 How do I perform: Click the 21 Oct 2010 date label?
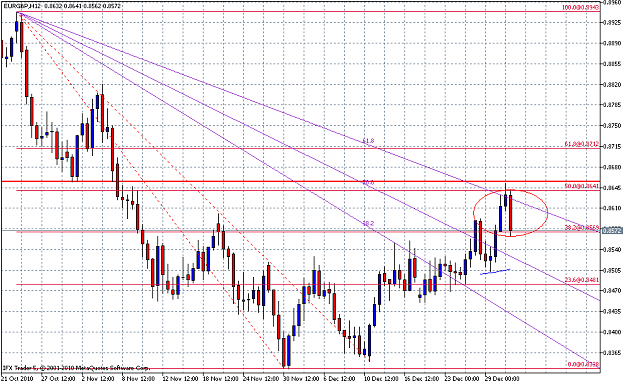pos(16,378)
